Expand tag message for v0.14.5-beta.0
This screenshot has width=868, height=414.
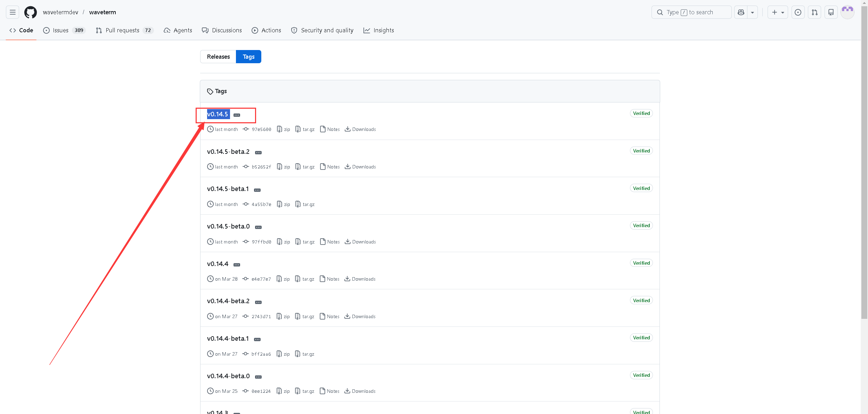(x=259, y=227)
